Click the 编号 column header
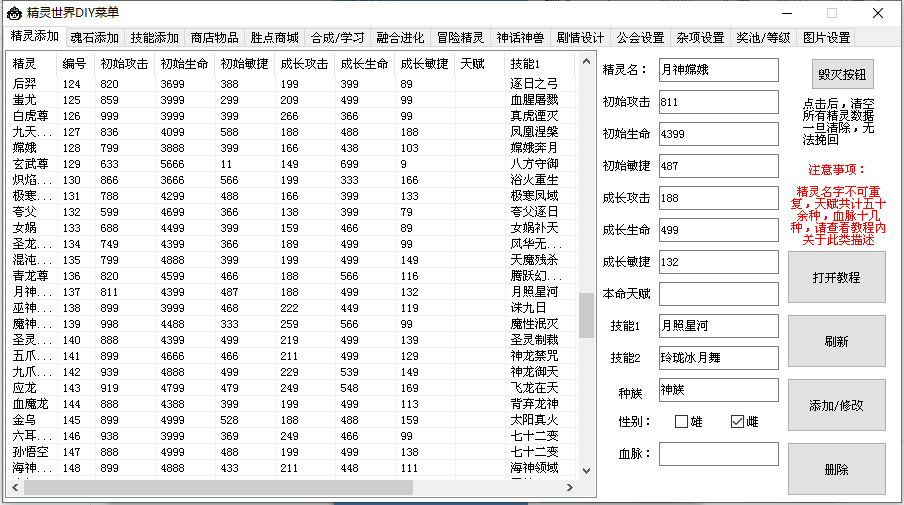This screenshot has width=904, height=505. (75, 64)
